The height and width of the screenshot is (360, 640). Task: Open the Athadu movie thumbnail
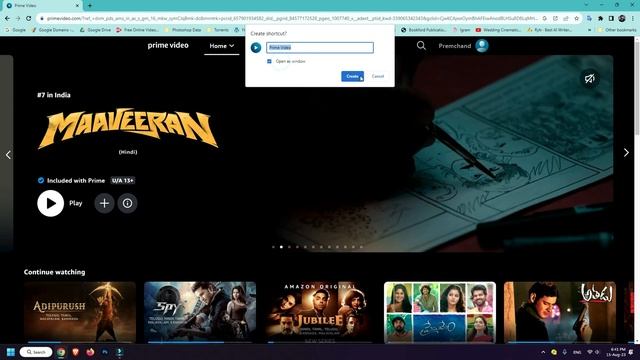560,312
